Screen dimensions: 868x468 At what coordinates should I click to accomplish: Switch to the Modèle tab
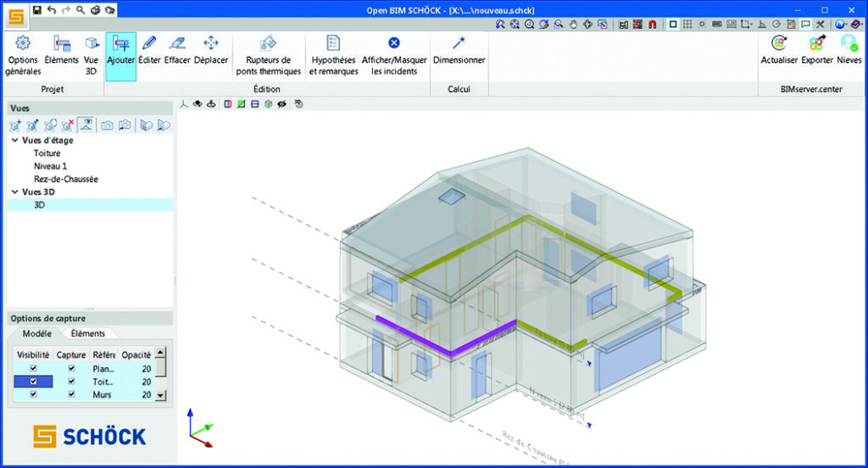37,333
